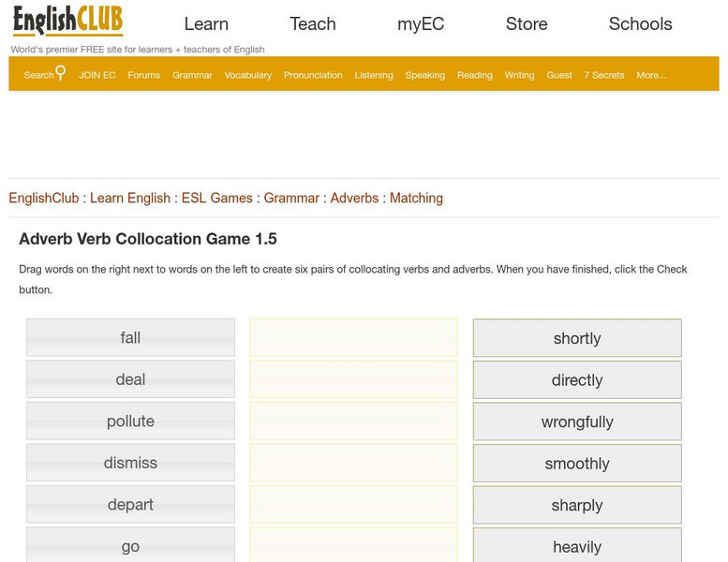
Task: Select the 'smoothly' adverb tile
Action: point(577,463)
